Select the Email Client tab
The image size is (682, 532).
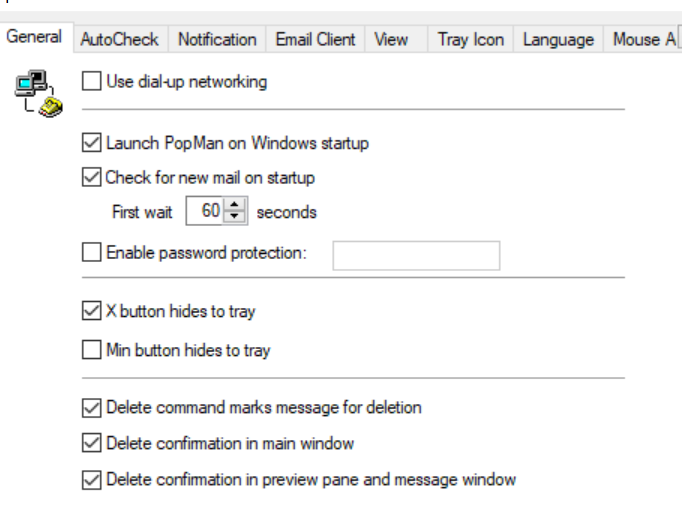tap(315, 40)
